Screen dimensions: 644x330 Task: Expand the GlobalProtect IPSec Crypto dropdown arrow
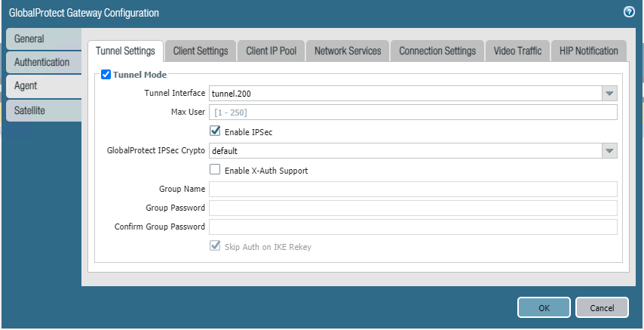(x=609, y=150)
